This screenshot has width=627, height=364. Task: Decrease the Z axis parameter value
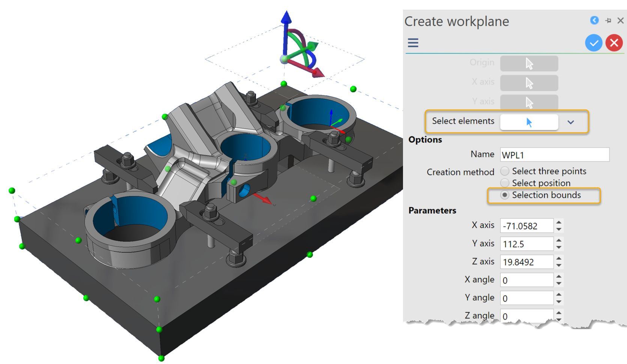tap(559, 265)
